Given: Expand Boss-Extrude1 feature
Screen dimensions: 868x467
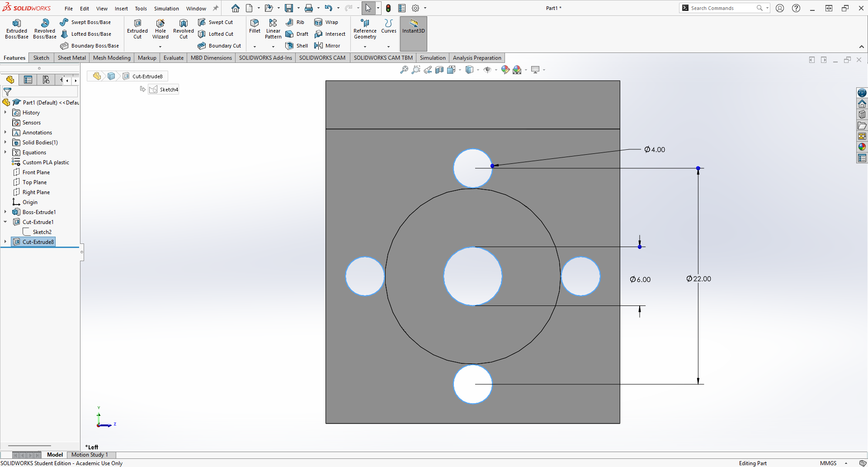Looking at the screenshot, I should [5, 212].
